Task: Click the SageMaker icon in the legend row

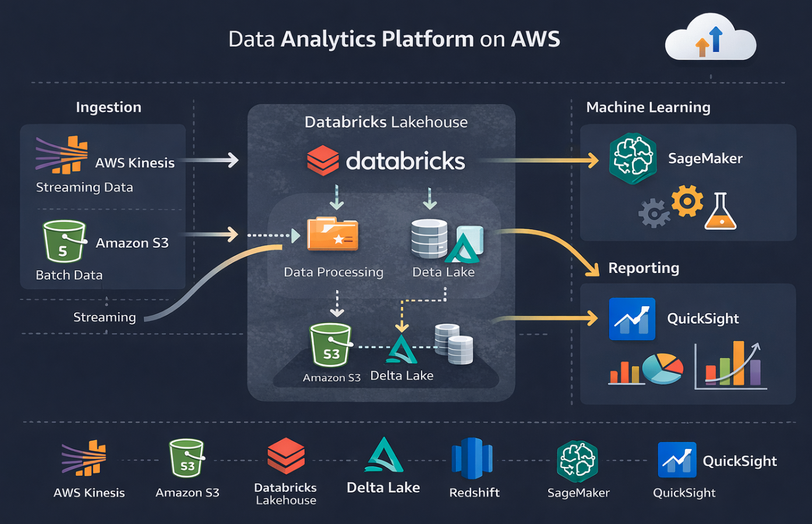Action: (x=577, y=461)
